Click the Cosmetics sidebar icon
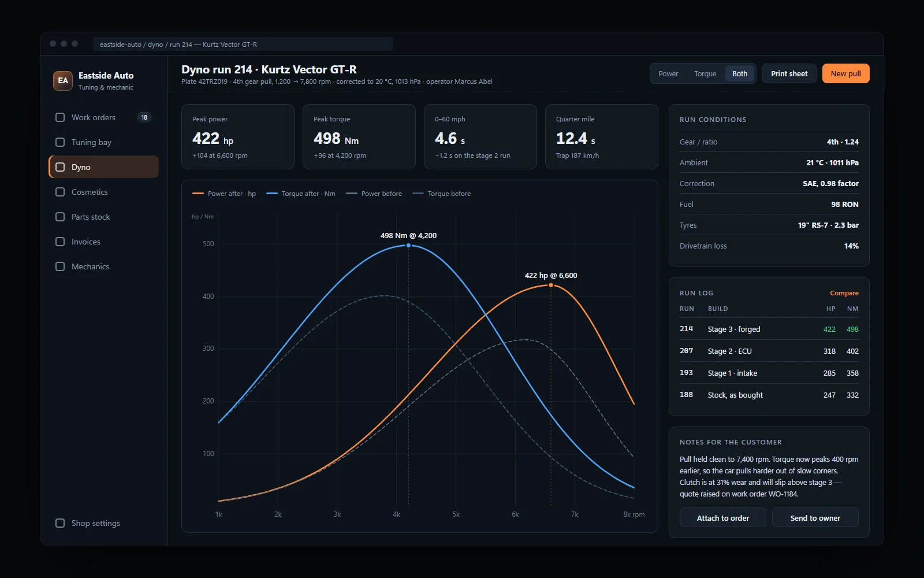 click(60, 192)
